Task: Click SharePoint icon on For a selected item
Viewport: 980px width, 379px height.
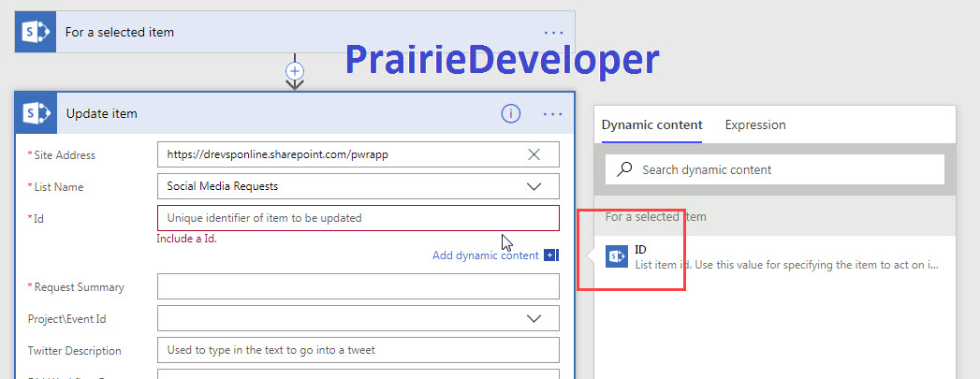Action: (x=36, y=32)
